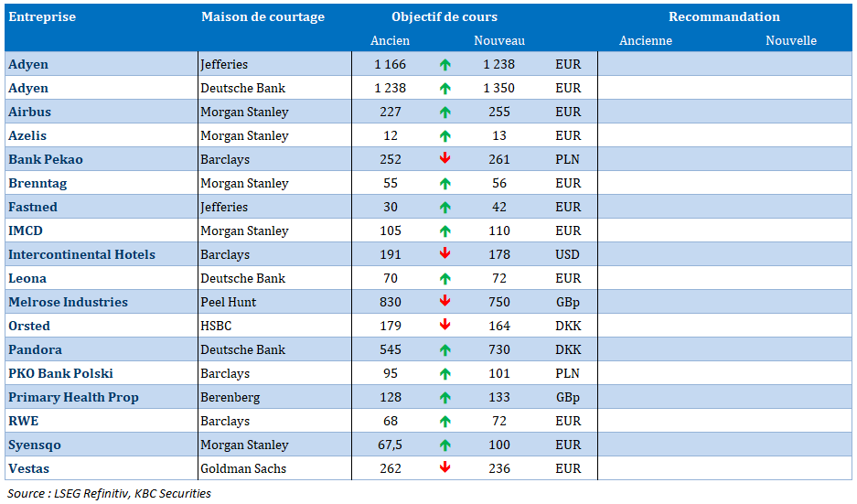The width and height of the screenshot is (857, 504).
Task: Click the red down arrow in Orsted row
Action: pos(445,326)
